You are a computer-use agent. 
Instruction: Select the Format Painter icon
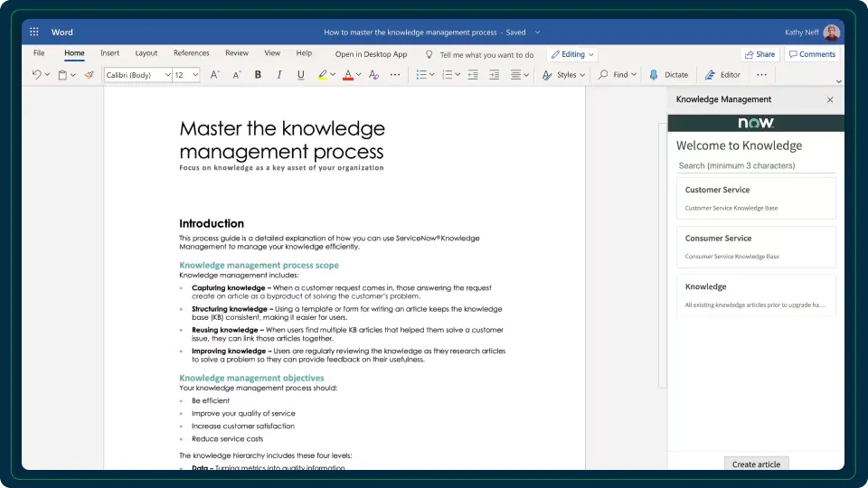(x=89, y=75)
